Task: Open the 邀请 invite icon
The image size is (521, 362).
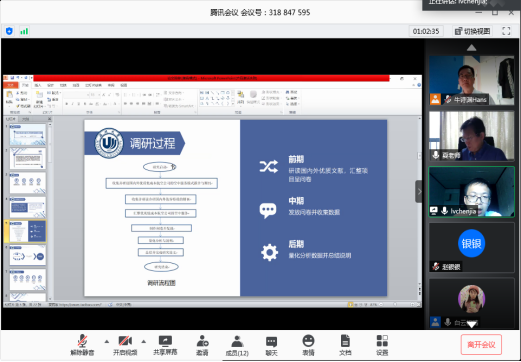Action: 202,345
